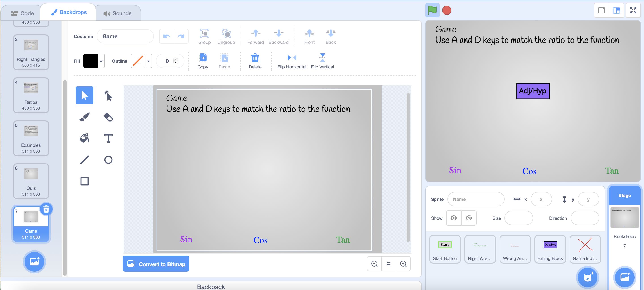The image size is (644, 290).
Task: Select the fill bucket tool
Action: [x=85, y=138]
